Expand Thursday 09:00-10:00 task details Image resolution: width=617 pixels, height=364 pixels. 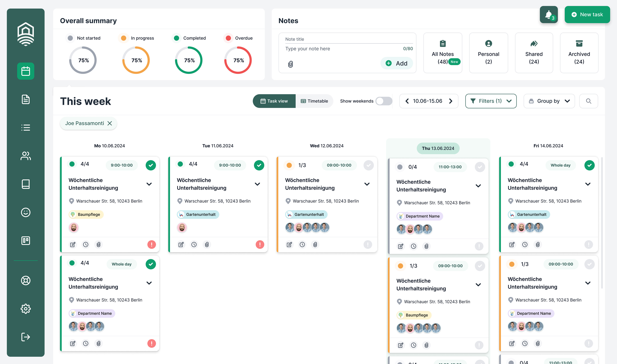click(478, 285)
